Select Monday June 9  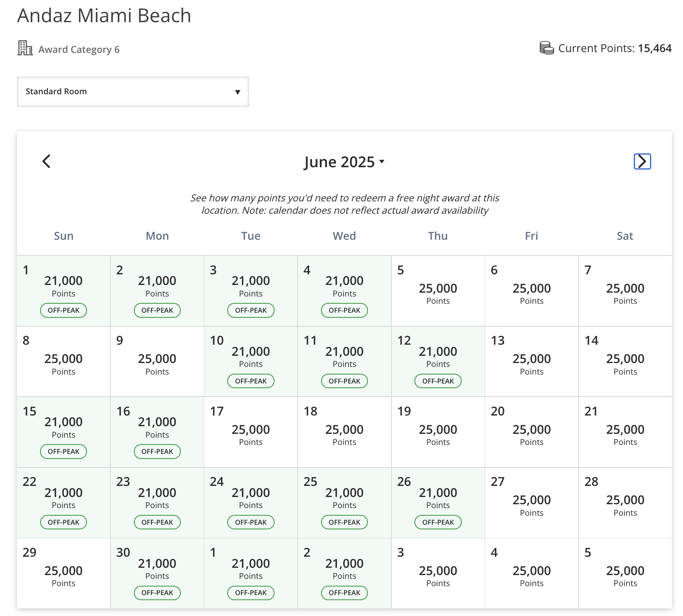[x=157, y=362]
